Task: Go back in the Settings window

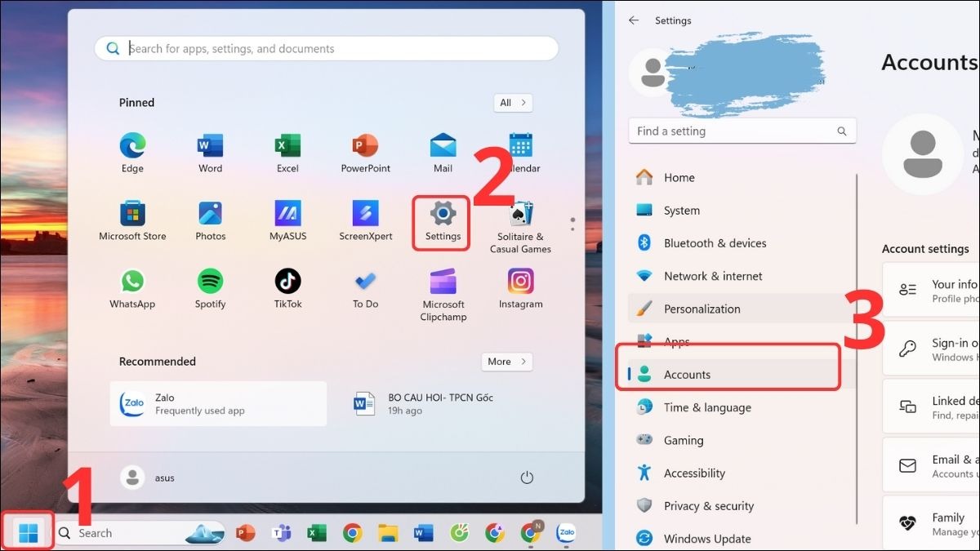Action: (x=634, y=20)
